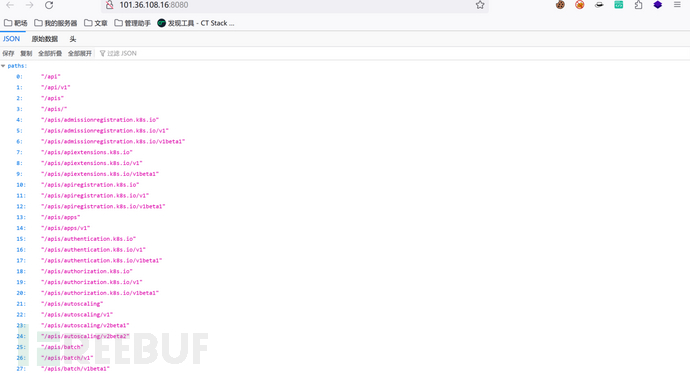
Task: Go forward with the forward arrow
Action: click(x=29, y=5)
